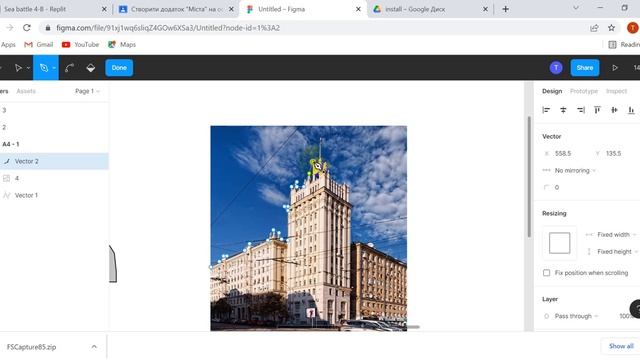
Task: Open the Design tab
Action: click(x=552, y=91)
